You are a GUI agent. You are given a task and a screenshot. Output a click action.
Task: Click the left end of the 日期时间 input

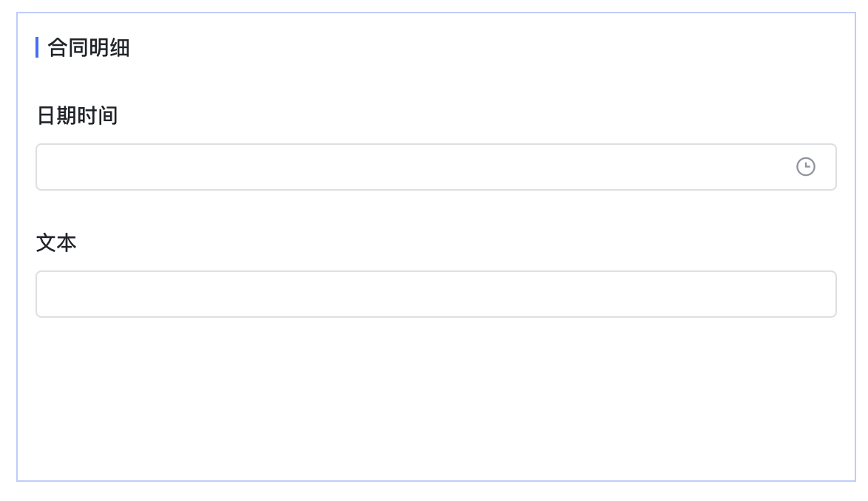(47, 167)
